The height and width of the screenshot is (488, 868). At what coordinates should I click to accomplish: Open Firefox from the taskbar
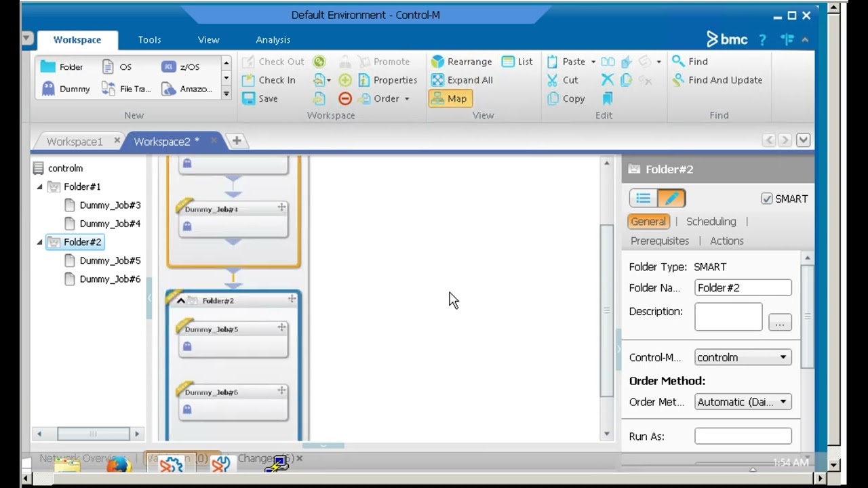click(119, 464)
